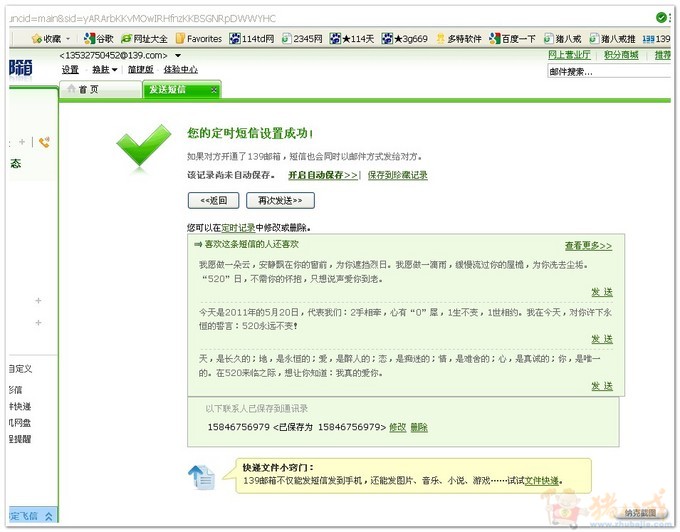Open the 139 bookmark
Viewport: 680px width, 532px height.
[x=657, y=39]
